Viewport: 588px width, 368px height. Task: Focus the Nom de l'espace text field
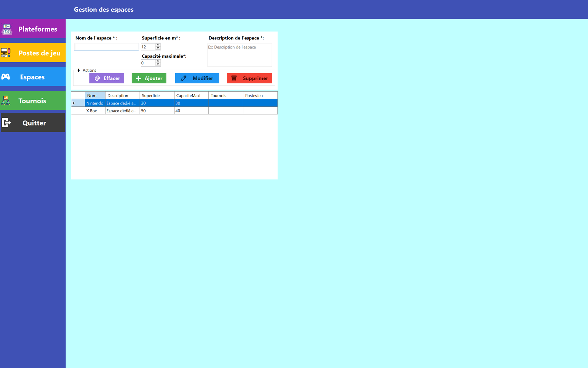[107, 47]
